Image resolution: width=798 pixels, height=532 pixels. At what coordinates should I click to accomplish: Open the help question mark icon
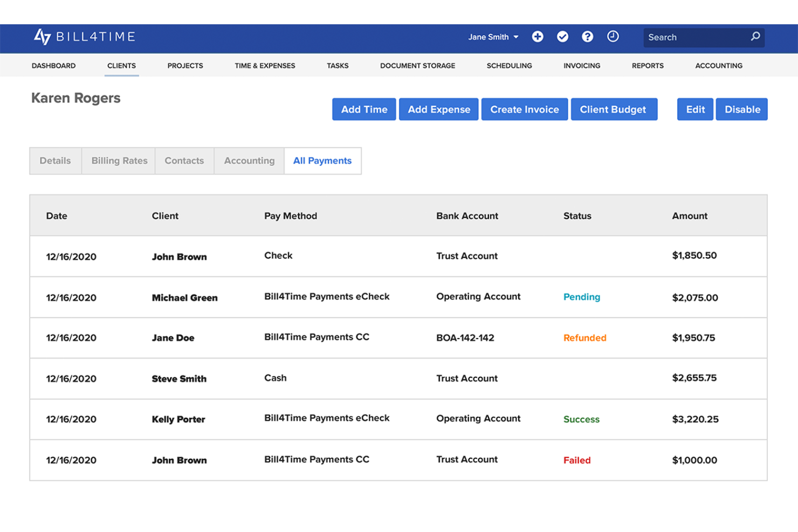[587, 37]
